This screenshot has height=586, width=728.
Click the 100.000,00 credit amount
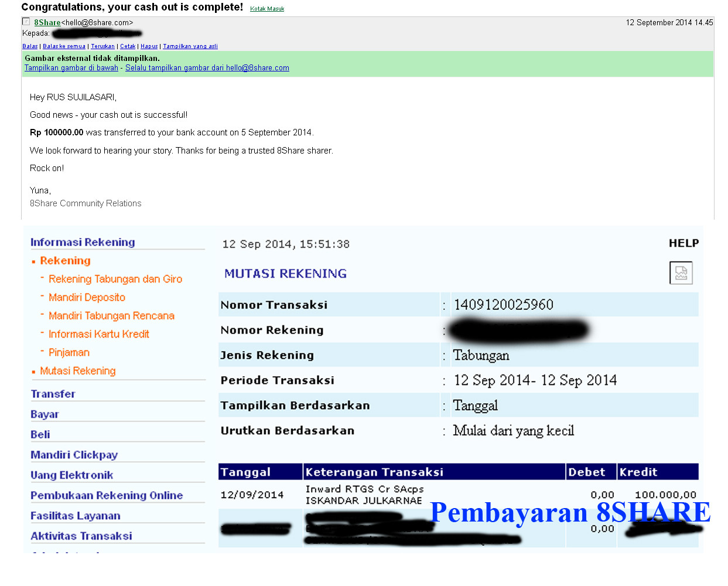(666, 495)
